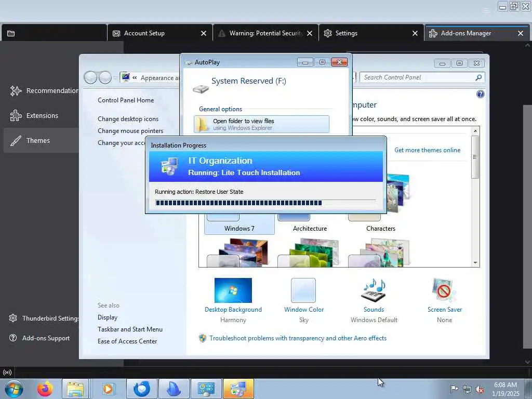The width and height of the screenshot is (532, 399).
Task: Open the folder spaces tab icon
Action: pos(11,33)
